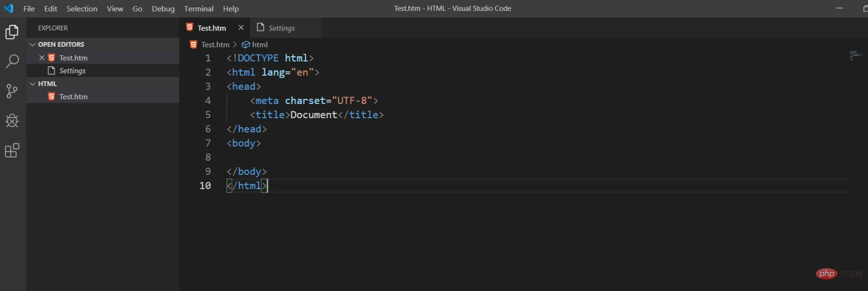Open the Extensions view icon
Image resolution: width=868 pixels, height=291 pixels.
coord(12,151)
